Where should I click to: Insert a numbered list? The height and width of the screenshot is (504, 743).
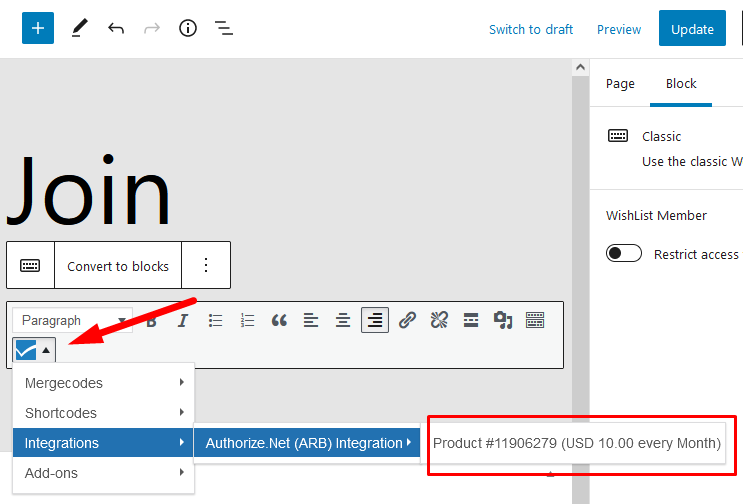[247, 321]
